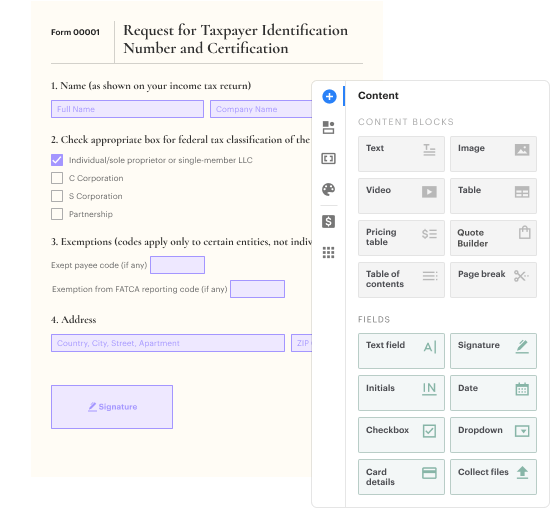Open the design palette icon

[x=328, y=189]
